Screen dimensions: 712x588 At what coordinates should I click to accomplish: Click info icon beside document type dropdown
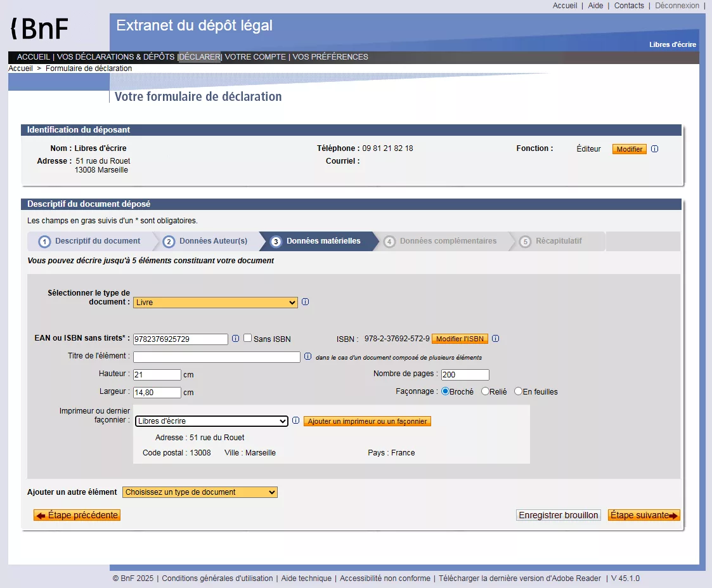[x=305, y=302]
